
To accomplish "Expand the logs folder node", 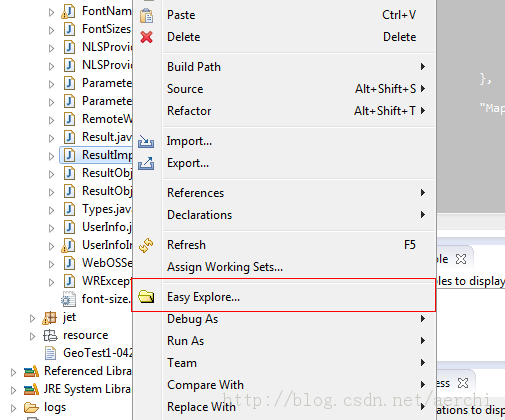I will [x=13, y=408].
